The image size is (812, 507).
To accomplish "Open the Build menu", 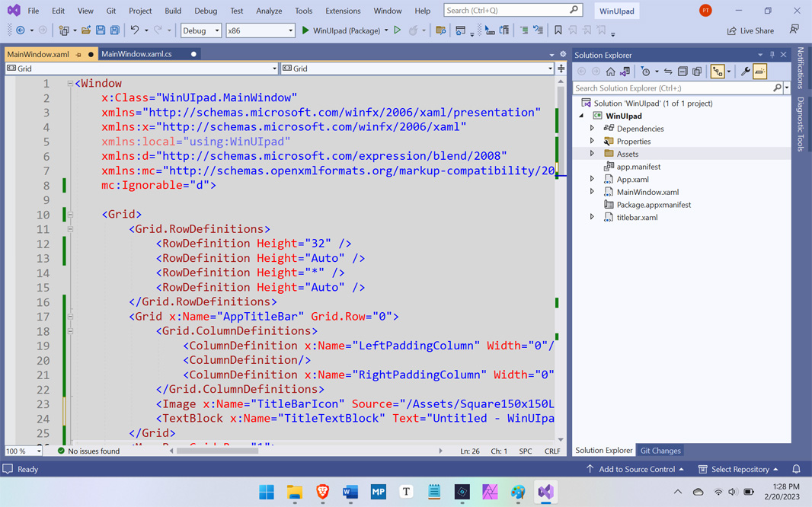I will [x=173, y=11].
